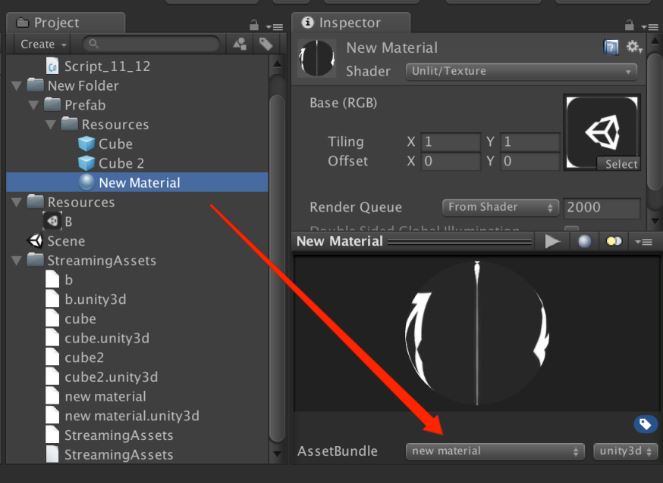Collapse the StreamingAssets folder

pyautogui.click(x=17, y=261)
